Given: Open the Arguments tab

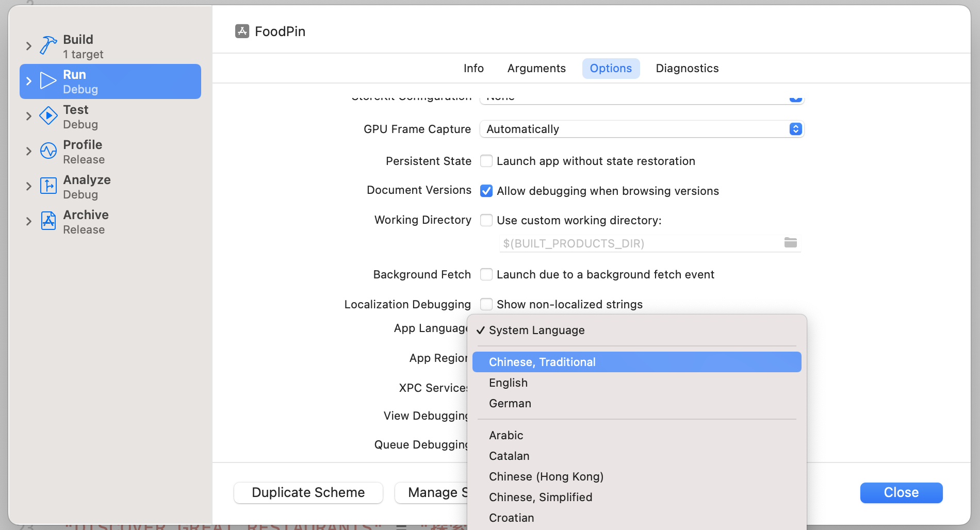Looking at the screenshot, I should click(536, 68).
